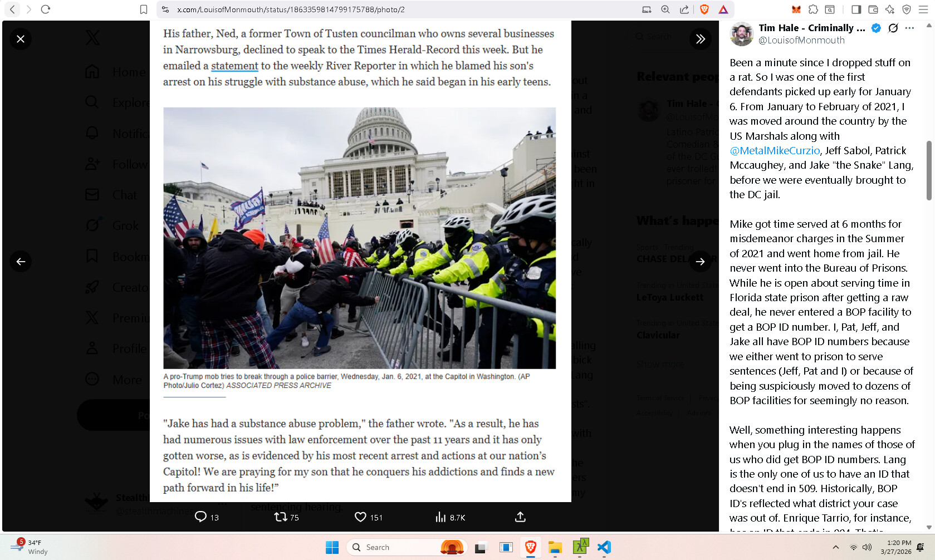Go to the previous photo
Viewport: 935px width, 560px height.
[21, 261]
